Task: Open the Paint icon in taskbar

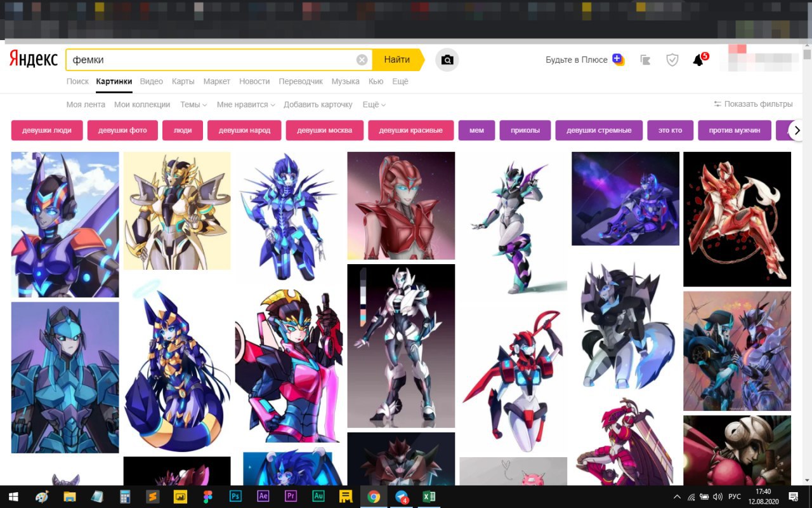Action: tap(42, 497)
